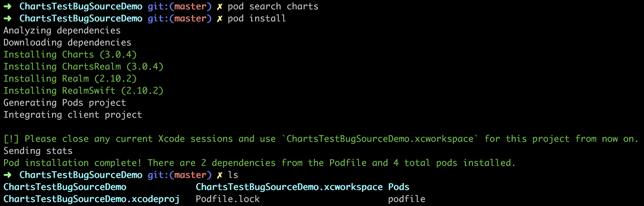644x206 pixels.
Task: Click the arrow prompt on the 'pod install' line
Action: pos(7,18)
